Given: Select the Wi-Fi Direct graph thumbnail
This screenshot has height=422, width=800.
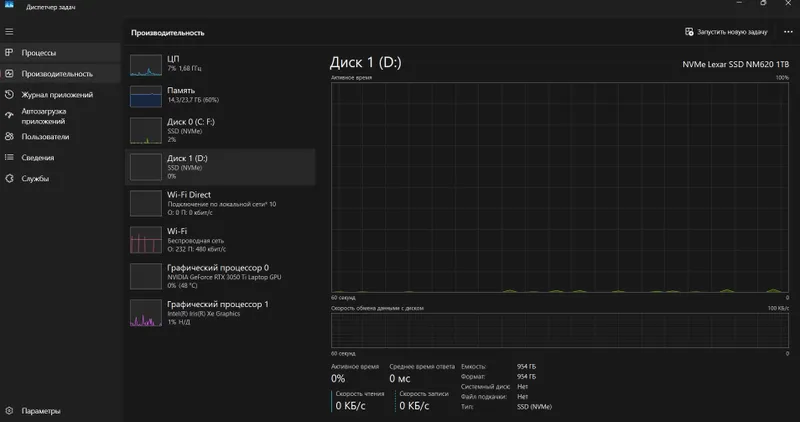Looking at the screenshot, I should (x=145, y=203).
